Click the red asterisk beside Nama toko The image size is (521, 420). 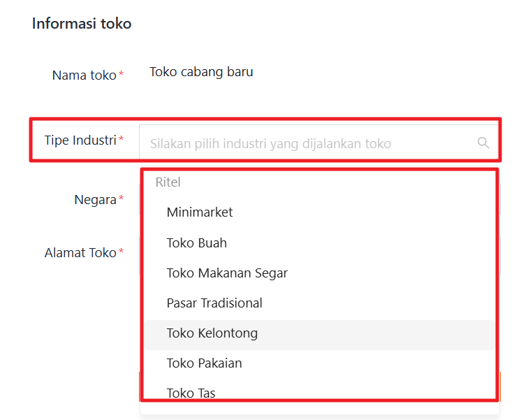(121, 75)
